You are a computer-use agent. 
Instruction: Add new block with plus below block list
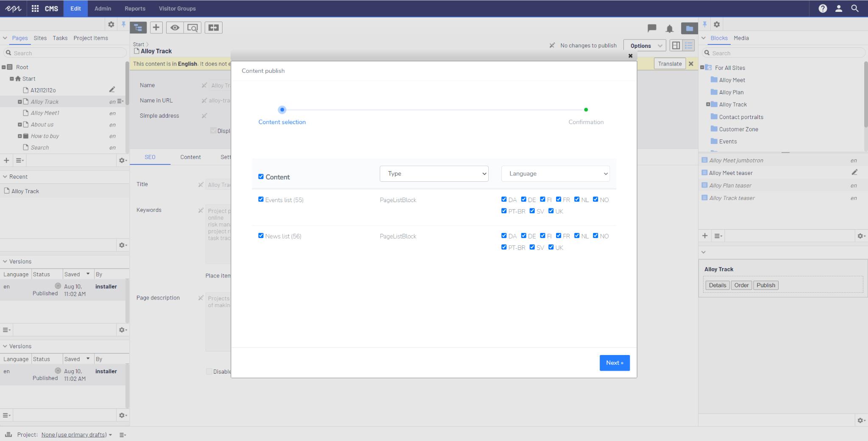coord(705,236)
